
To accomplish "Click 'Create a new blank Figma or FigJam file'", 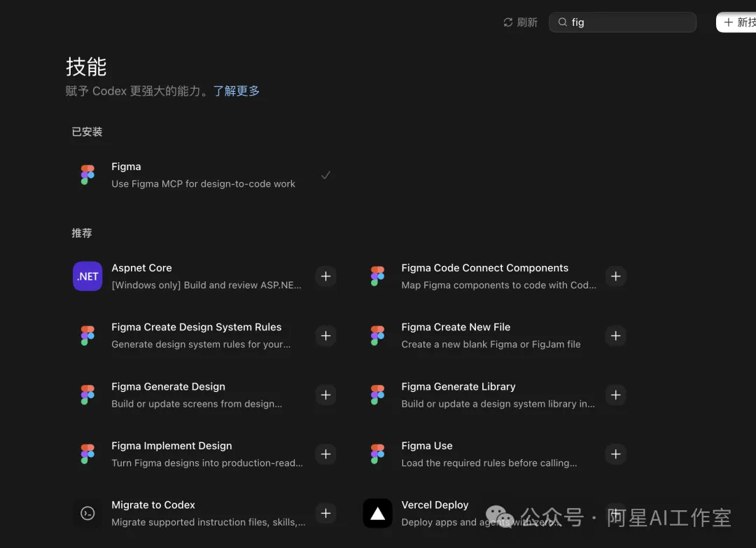I will click(491, 344).
